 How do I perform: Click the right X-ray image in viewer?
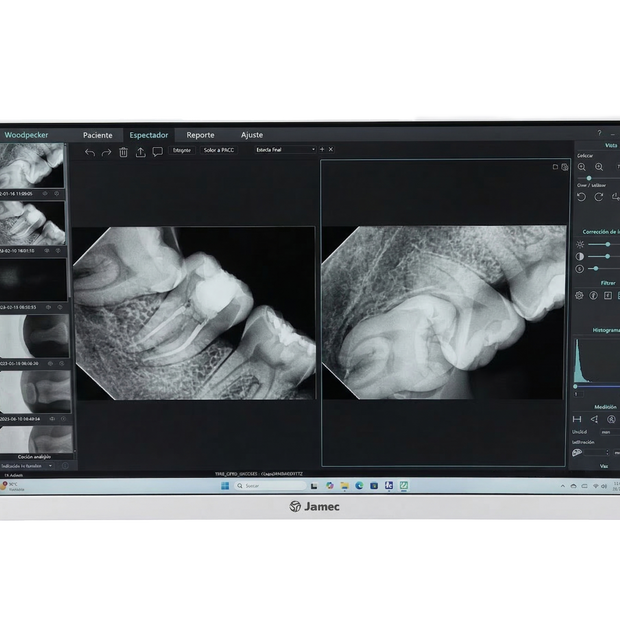pyautogui.click(x=444, y=312)
